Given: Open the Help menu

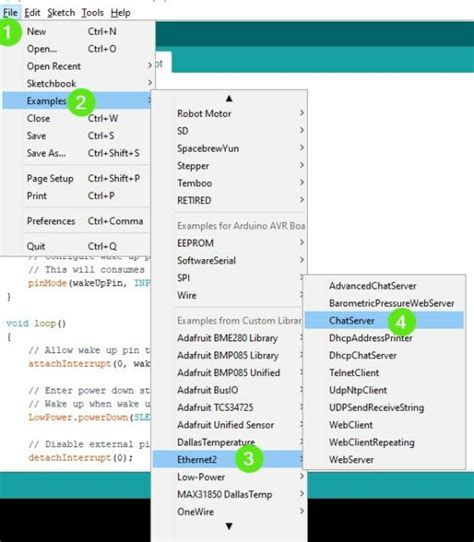Looking at the screenshot, I should coord(120,13).
